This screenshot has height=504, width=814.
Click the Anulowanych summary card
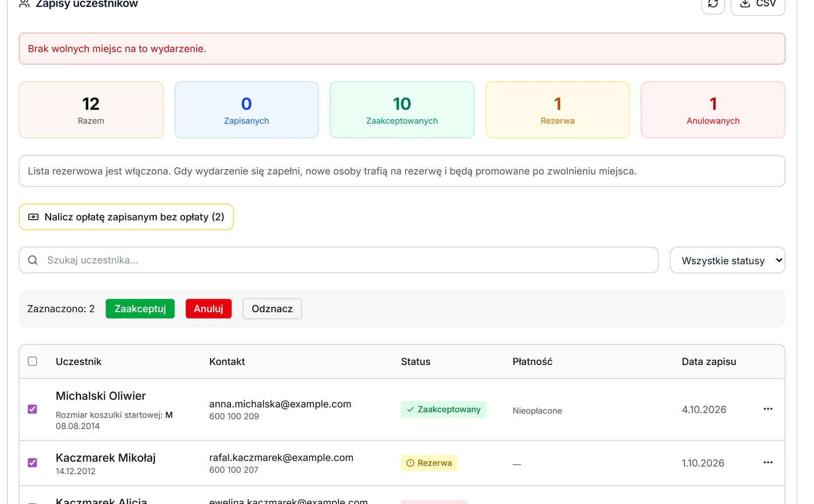click(713, 110)
